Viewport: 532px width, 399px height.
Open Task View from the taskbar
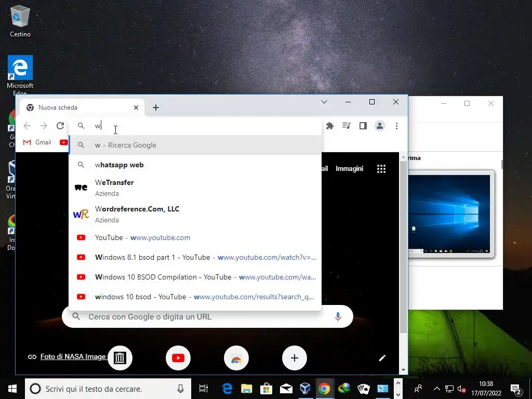[203, 389]
